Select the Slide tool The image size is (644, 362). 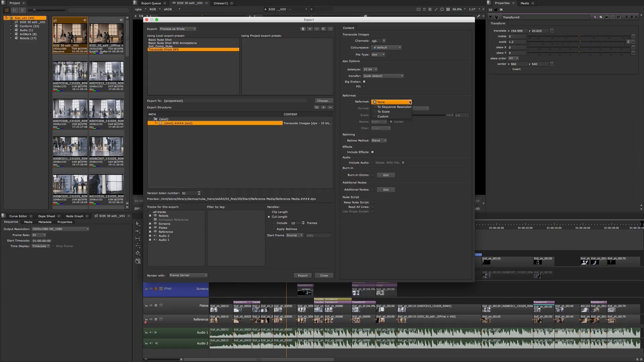138,245
